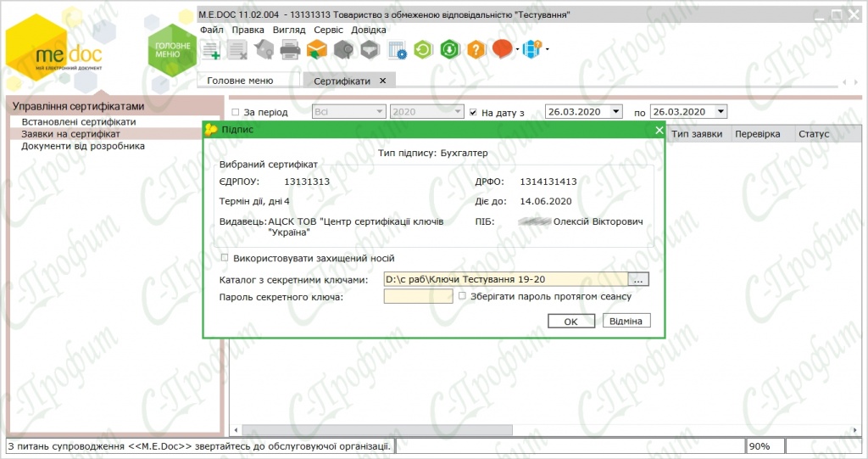The height and width of the screenshot is (459, 868).
Task: Click the print icon in toolbar
Action: click(x=290, y=50)
